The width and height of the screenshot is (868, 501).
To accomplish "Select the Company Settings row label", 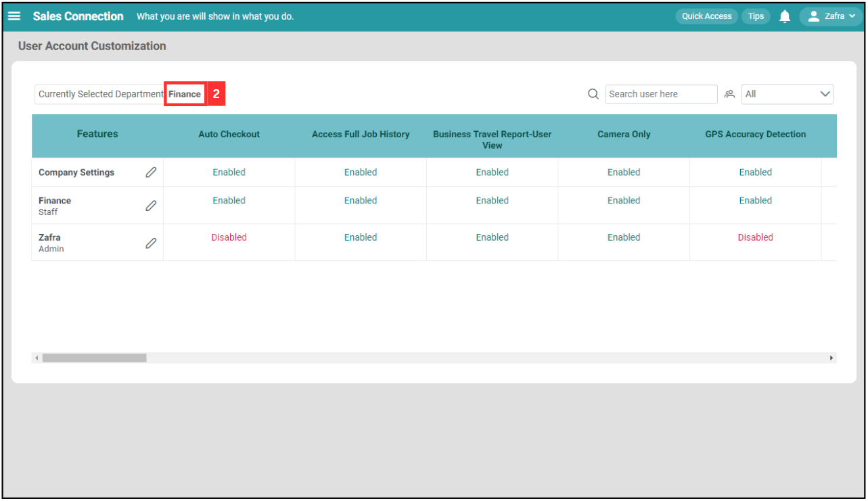I will click(76, 172).
